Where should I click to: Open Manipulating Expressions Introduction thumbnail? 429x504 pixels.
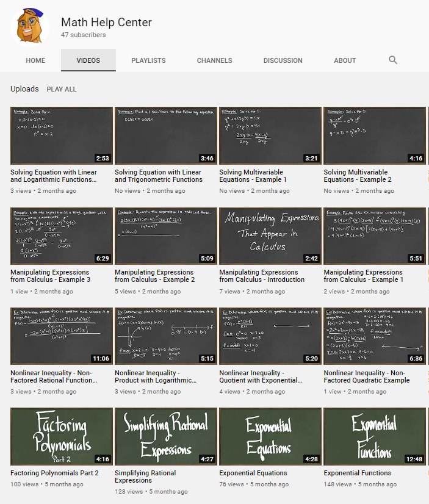click(x=270, y=236)
